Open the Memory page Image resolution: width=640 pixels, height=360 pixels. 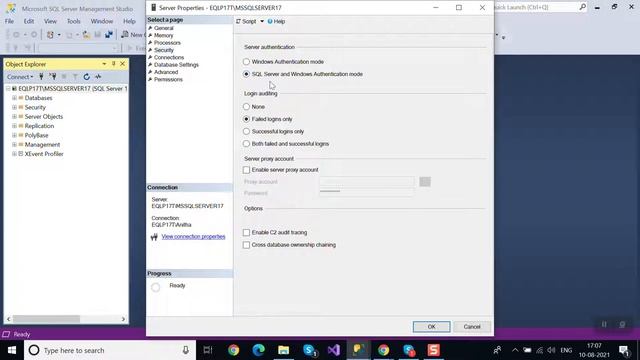[163, 36]
